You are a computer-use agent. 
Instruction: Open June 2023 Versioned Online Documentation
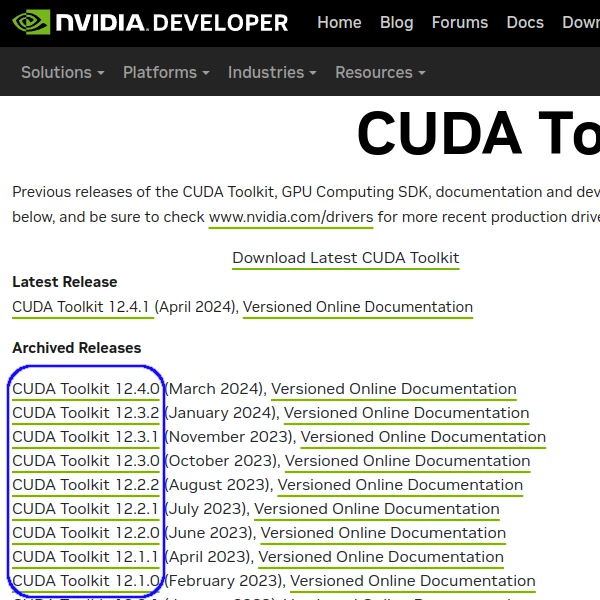[383, 533]
